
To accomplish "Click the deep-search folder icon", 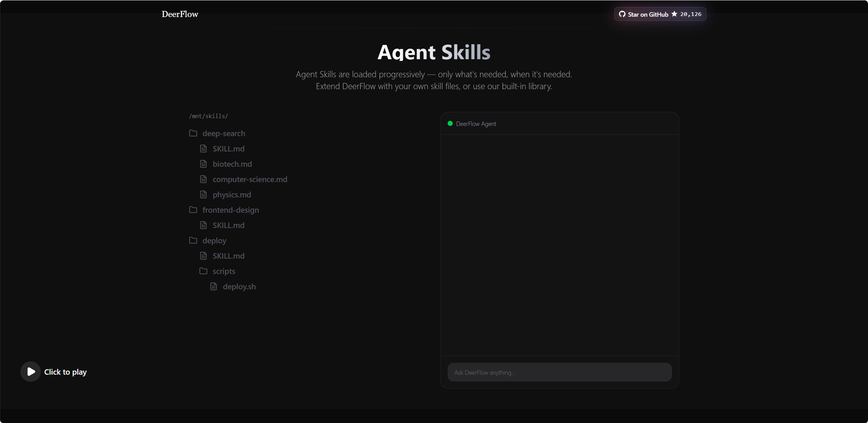I will [x=193, y=133].
